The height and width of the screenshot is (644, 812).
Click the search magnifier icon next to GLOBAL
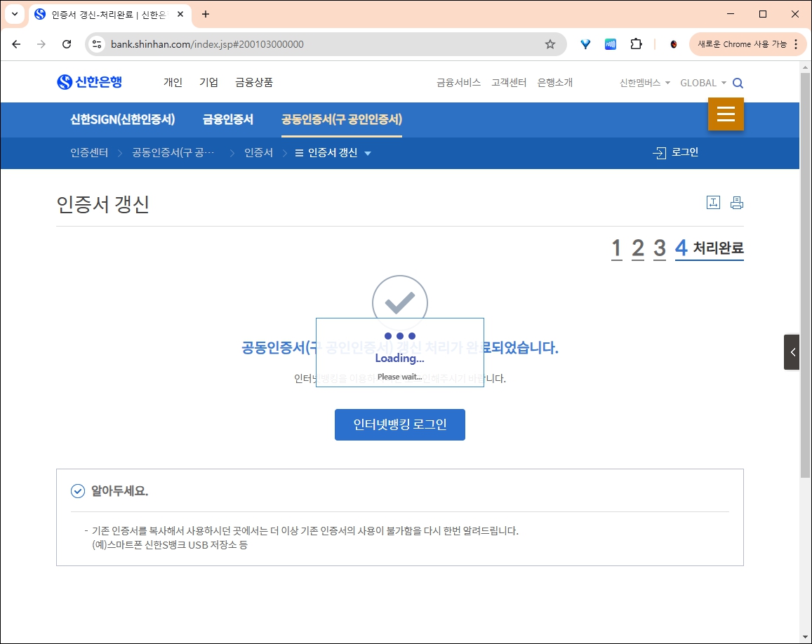point(737,82)
